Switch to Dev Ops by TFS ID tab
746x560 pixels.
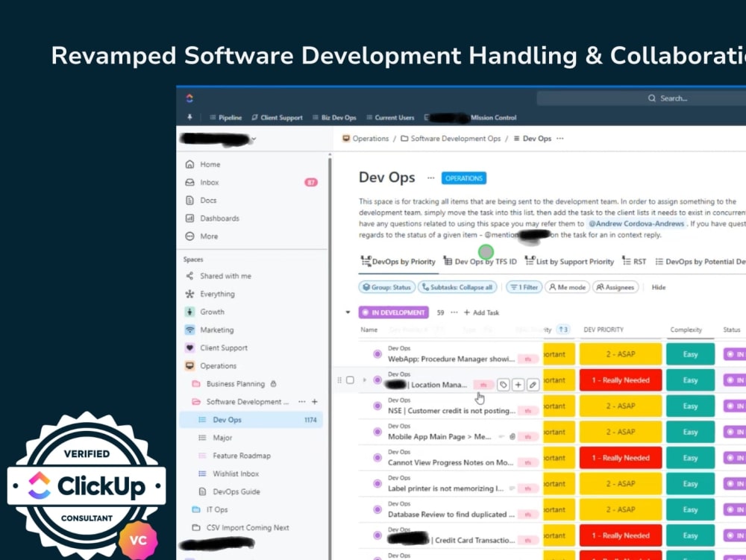point(480,262)
